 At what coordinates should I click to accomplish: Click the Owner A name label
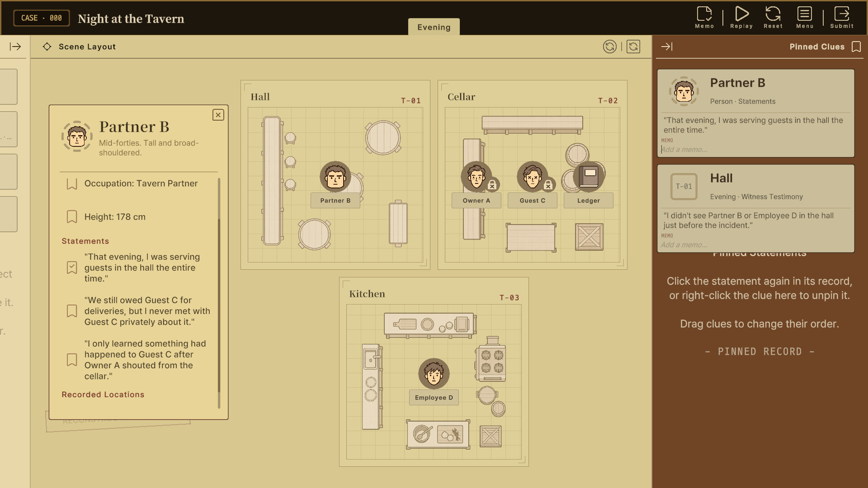coord(476,201)
